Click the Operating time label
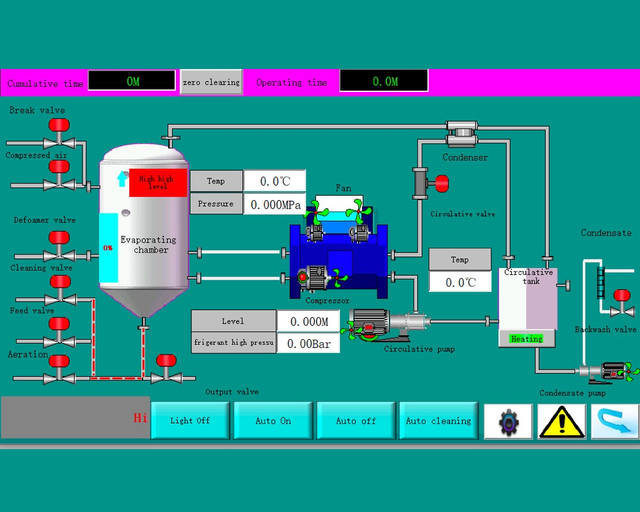The width and height of the screenshot is (640, 512). coord(292,82)
